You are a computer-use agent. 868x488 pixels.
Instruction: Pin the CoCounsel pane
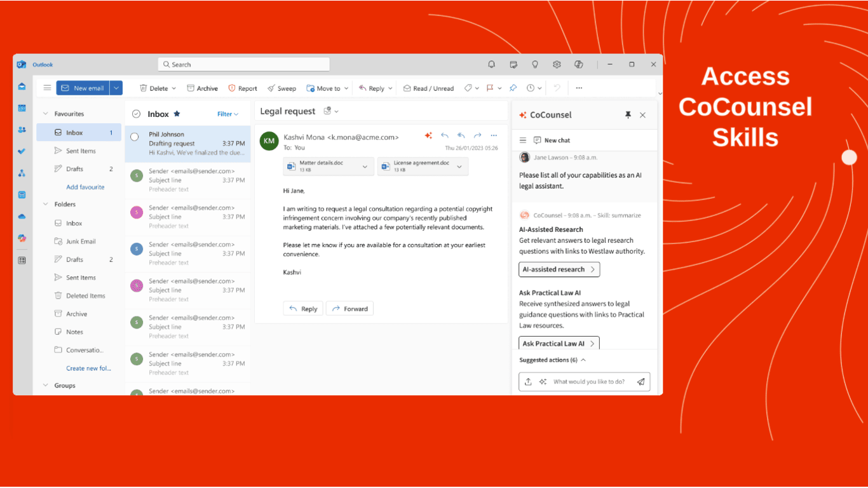pos(628,115)
